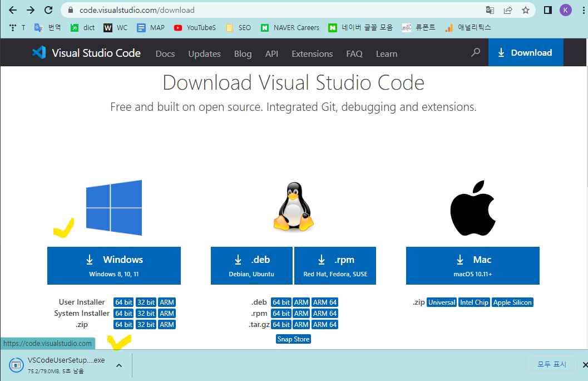Open the T bookmark

click(x=17, y=27)
